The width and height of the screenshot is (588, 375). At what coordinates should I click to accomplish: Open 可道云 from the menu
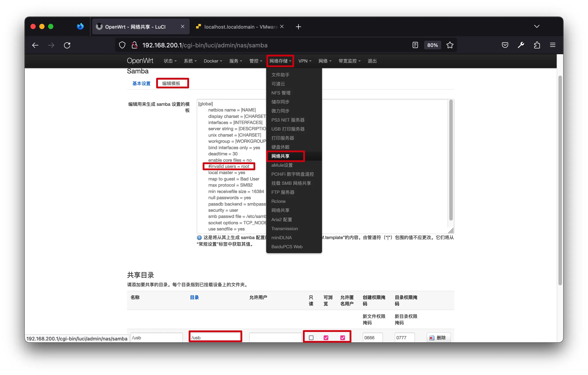pyautogui.click(x=294, y=84)
